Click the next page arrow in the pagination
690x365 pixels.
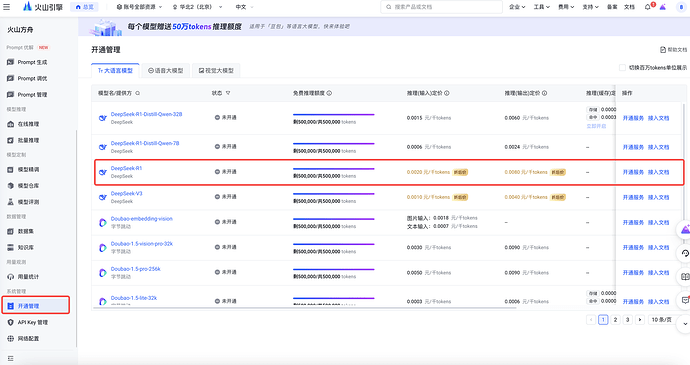pyautogui.click(x=640, y=320)
